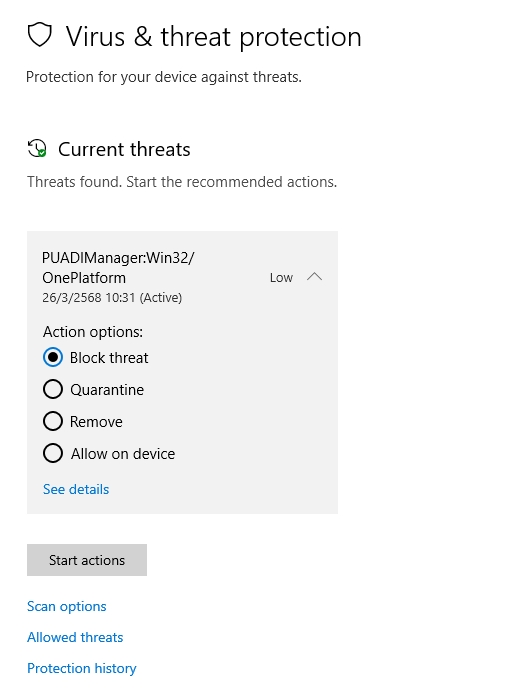Click the Low severity label
Screen dimensions: 519x694
click(281, 278)
